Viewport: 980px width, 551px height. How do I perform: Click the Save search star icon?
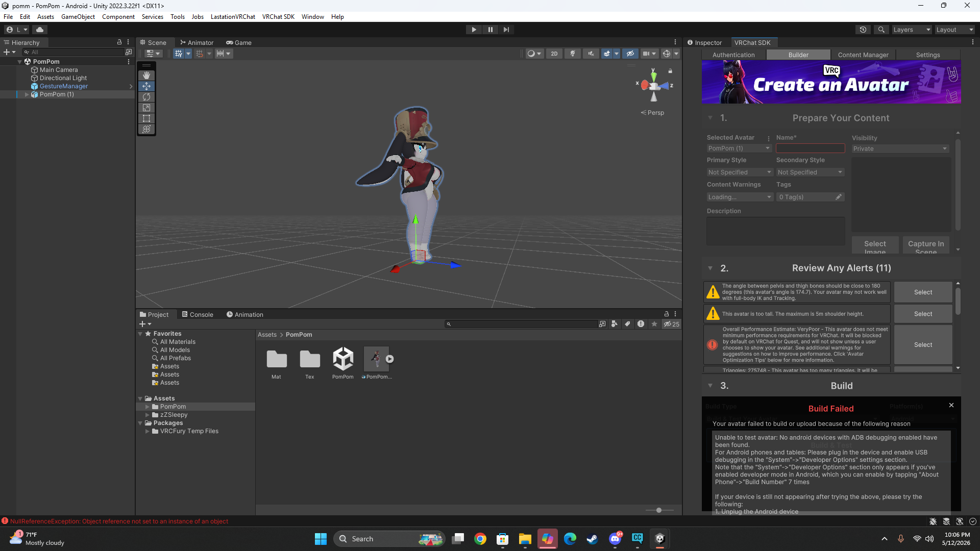pos(654,324)
